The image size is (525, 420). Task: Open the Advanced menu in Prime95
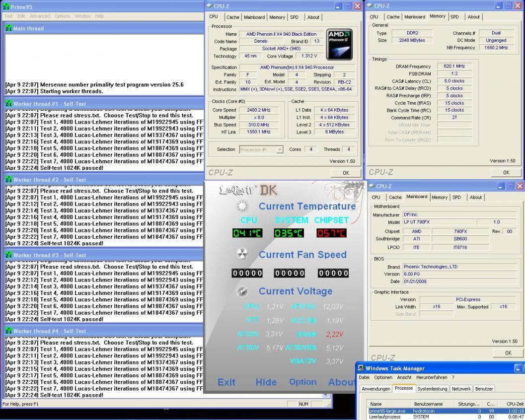point(40,16)
